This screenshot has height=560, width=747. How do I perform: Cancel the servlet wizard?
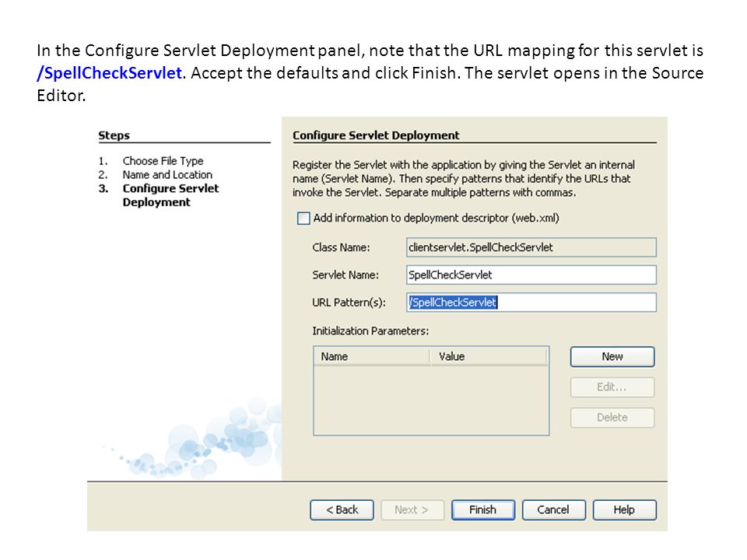tap(553, 510)
